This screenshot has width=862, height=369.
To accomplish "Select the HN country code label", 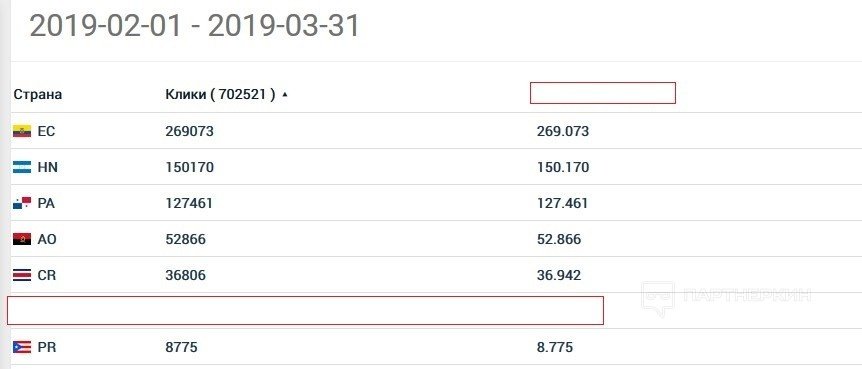I will click(x=47, y=168).
